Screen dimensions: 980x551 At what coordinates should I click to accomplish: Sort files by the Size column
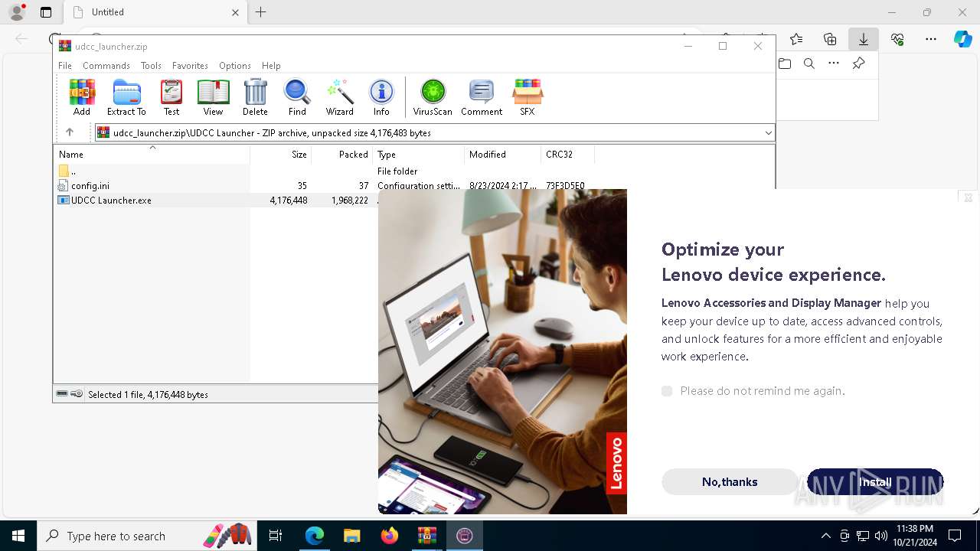[281, 155]
